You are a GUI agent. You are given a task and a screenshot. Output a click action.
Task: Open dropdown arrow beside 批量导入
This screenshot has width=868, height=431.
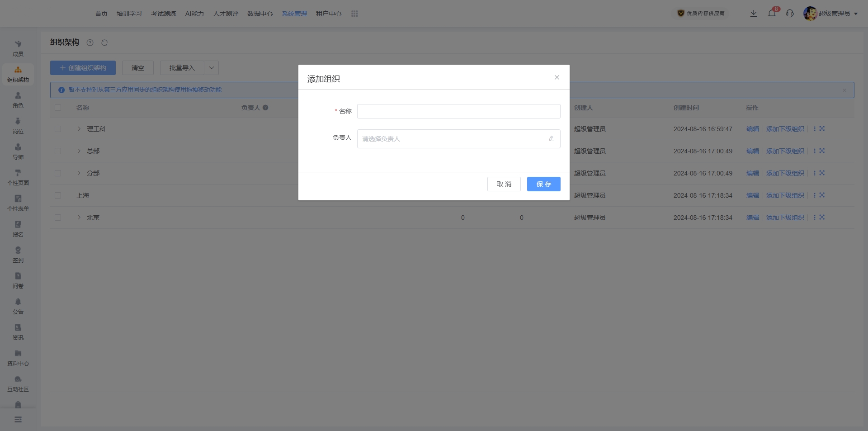coord(211,68)
